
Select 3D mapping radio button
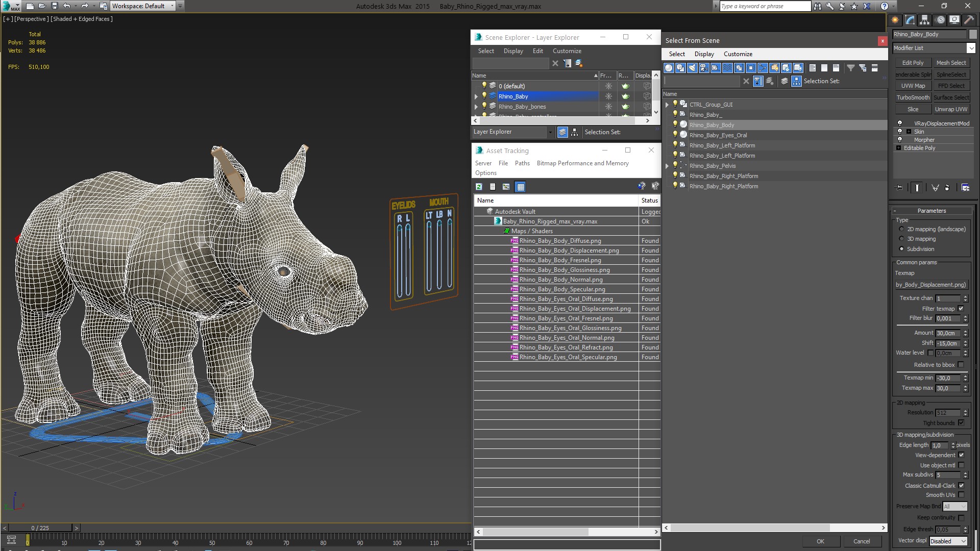click(901, 239)
